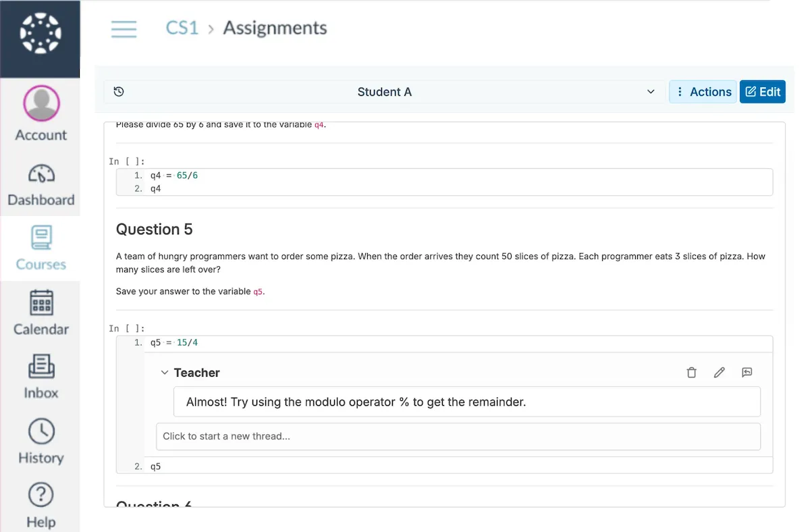Start a new comment thread
The height and width of the screenshot is (532, 810).
pyautogui.click(x=459, y=436)
